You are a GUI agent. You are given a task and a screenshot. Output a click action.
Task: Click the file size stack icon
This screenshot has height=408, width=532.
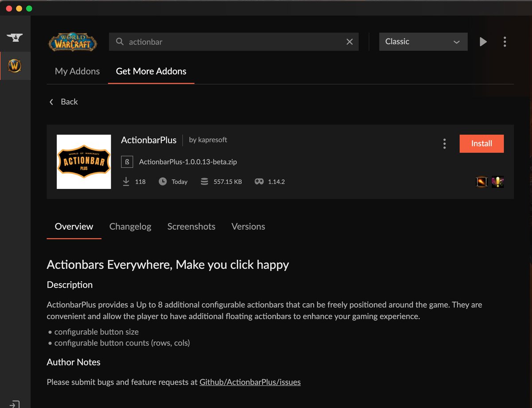[204, 181]
